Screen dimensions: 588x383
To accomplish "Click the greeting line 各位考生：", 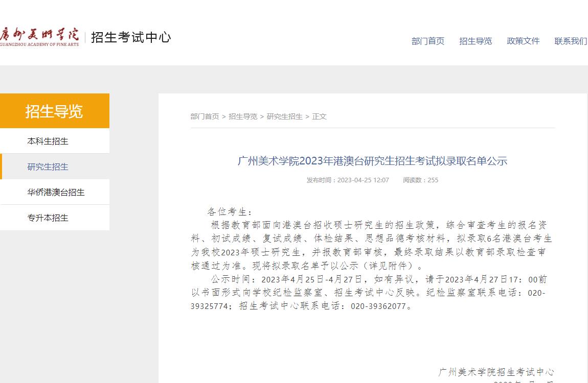I will (x=230, y=212).
